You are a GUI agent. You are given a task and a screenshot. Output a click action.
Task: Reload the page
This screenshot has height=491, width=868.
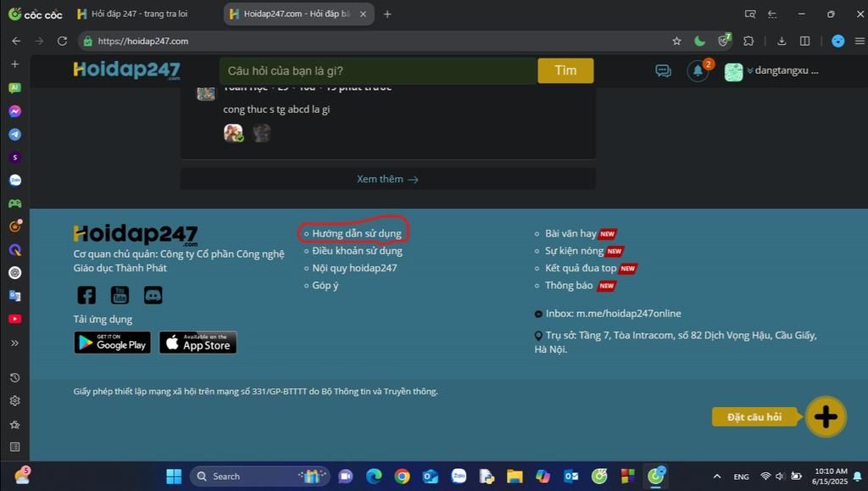[62, 41]
